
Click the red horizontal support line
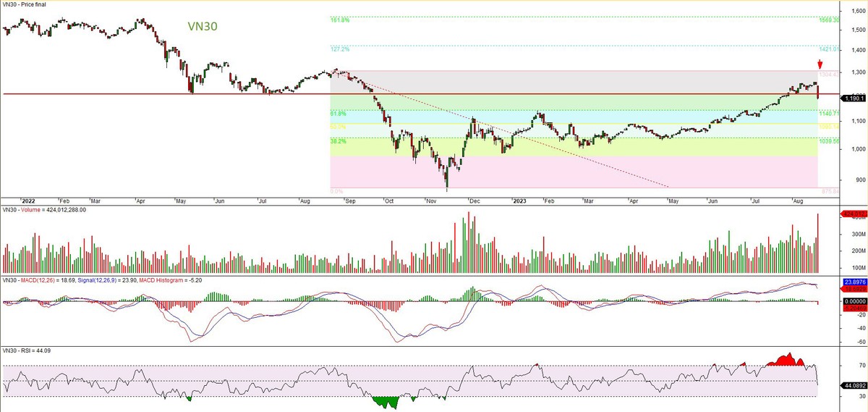click(x=145, y=94)
